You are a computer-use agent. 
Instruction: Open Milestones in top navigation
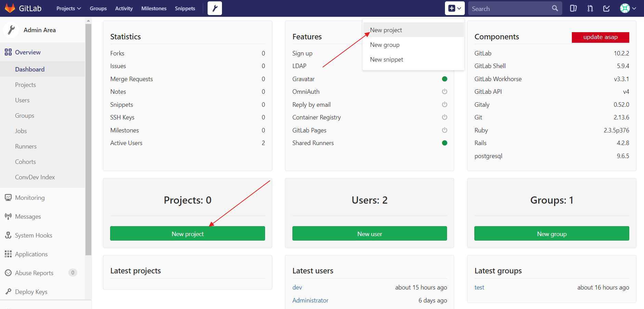click(154, 8)
